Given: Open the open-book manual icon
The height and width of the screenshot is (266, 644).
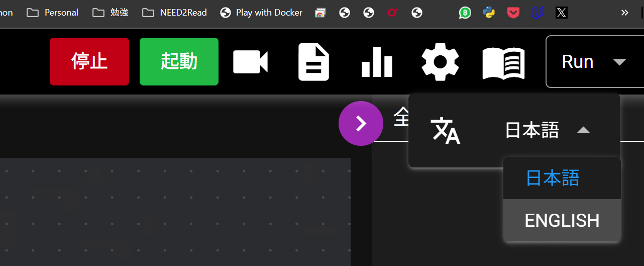Looking at the screenshot, I should 503,62.
